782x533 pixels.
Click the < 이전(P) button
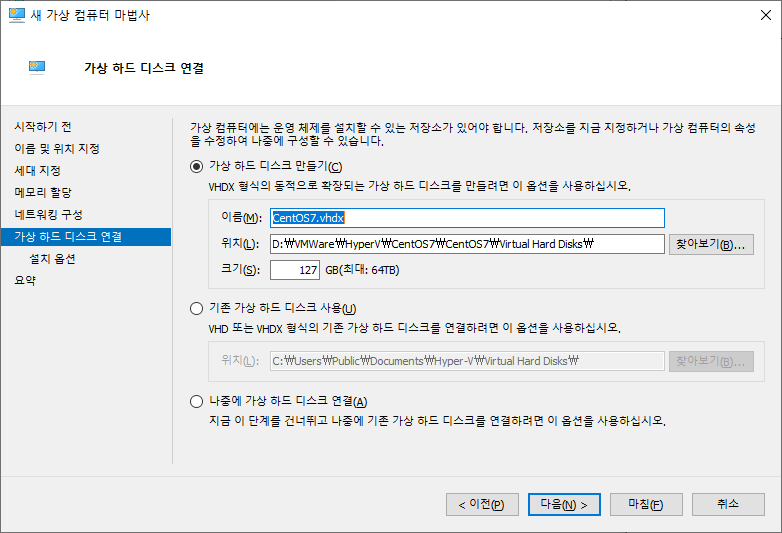point(482,505)
